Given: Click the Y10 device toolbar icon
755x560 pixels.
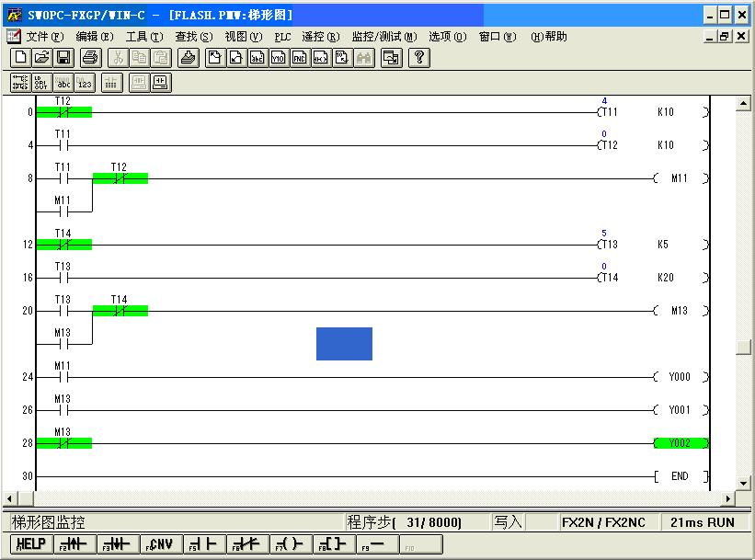Looking at the screenshot, I should coord(278,58).
